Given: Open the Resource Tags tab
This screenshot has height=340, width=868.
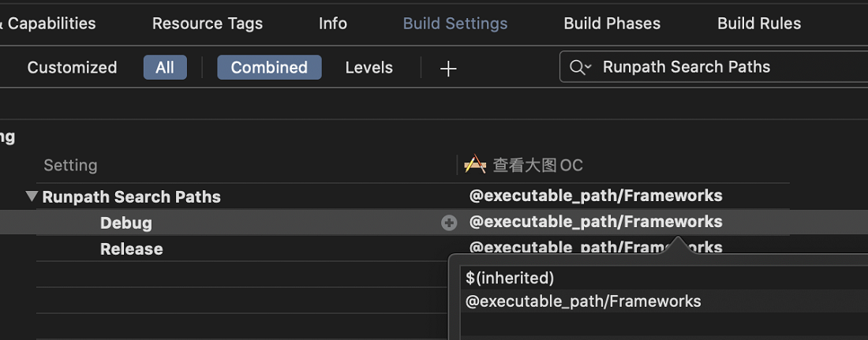Looking at the screenshot, I should [x=207, y=23].
